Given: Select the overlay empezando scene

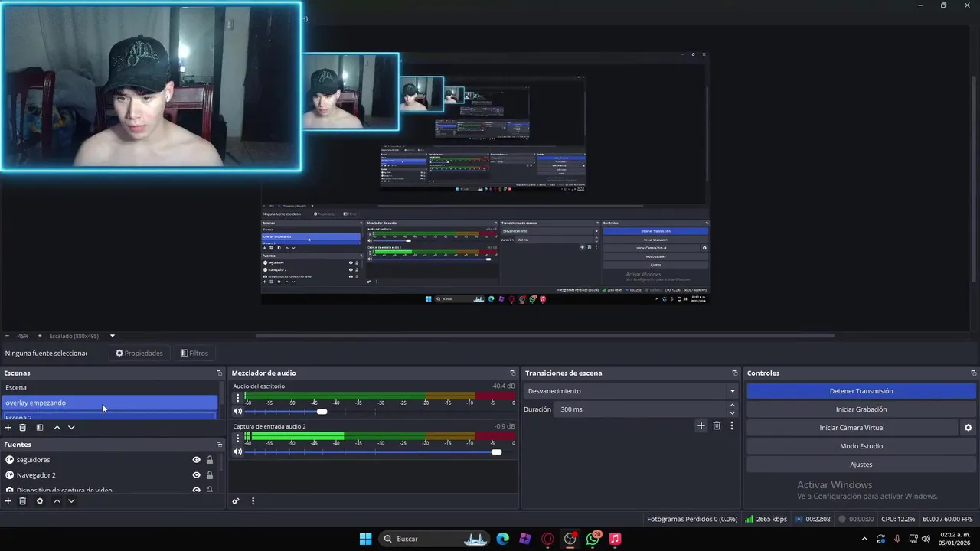Looking at the screenshot, I should click(109, 403).
